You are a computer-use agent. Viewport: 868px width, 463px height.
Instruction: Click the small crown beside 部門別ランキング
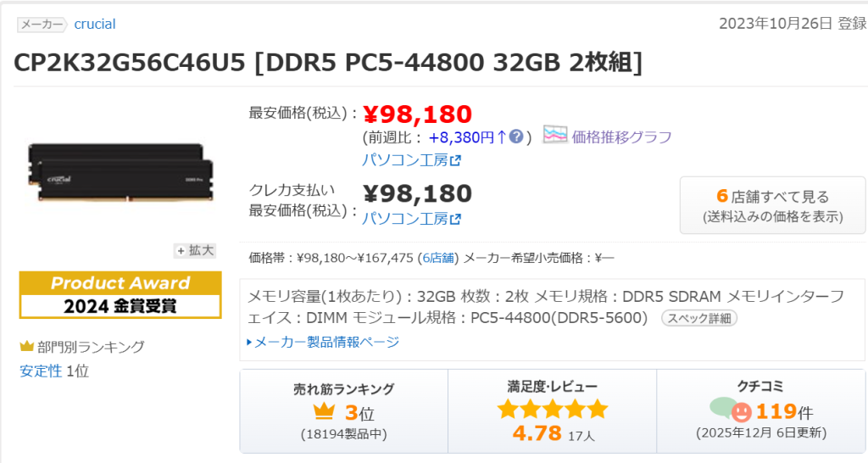point(27,347)
